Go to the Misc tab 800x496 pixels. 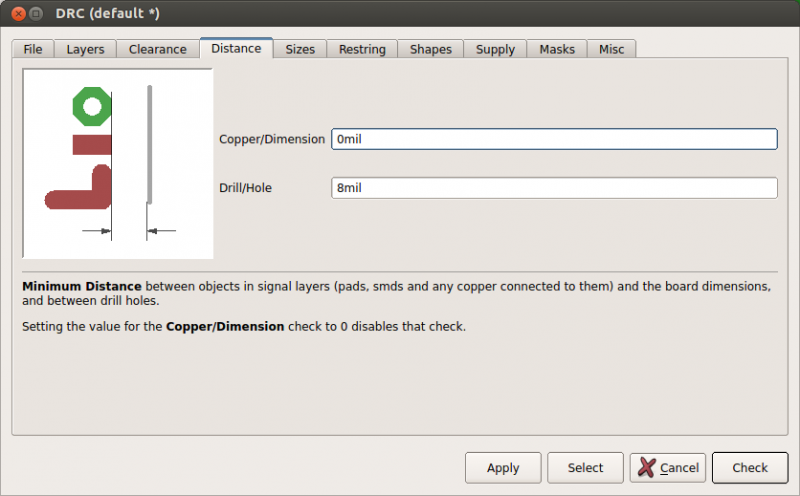611,49
